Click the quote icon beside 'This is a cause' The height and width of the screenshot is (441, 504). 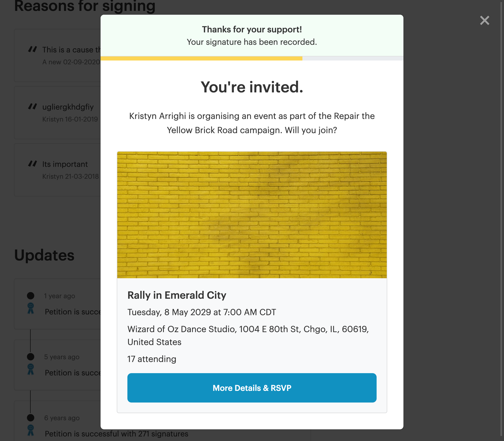click(x=32, y=49)
